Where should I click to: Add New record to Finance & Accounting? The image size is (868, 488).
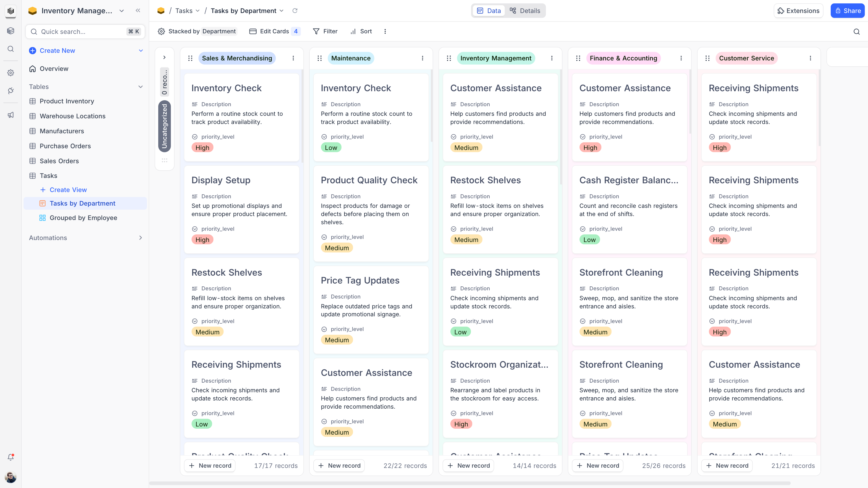point(598,465)
